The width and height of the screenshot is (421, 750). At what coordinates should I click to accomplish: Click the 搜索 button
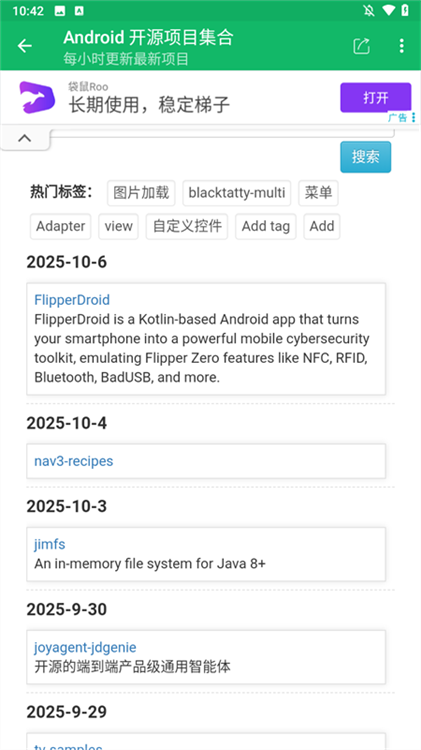366,156
